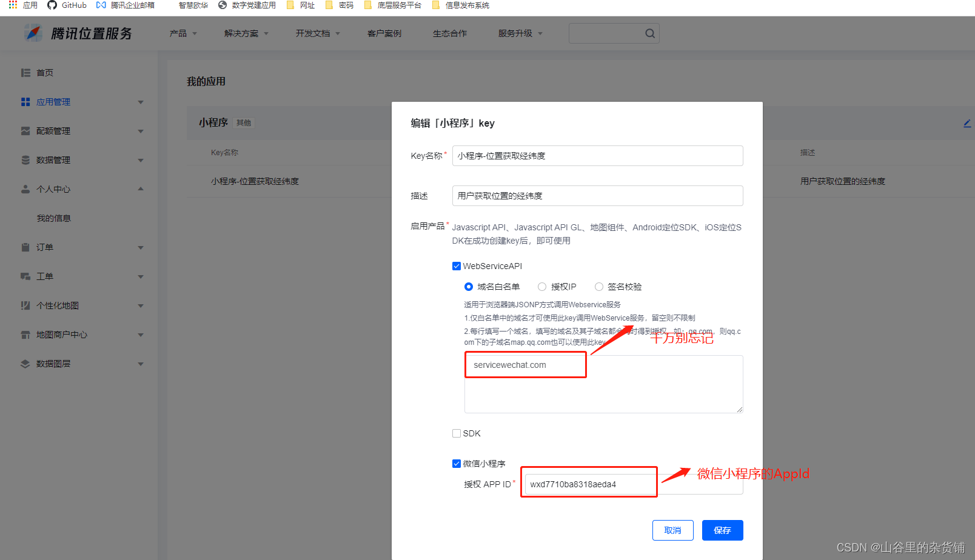
Task: Expand the 应用管理 sidebar arrow
Action: 141,102
